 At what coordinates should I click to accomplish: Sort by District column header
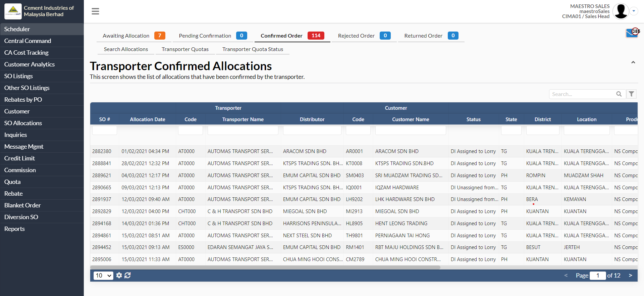(x=543, y=119)
